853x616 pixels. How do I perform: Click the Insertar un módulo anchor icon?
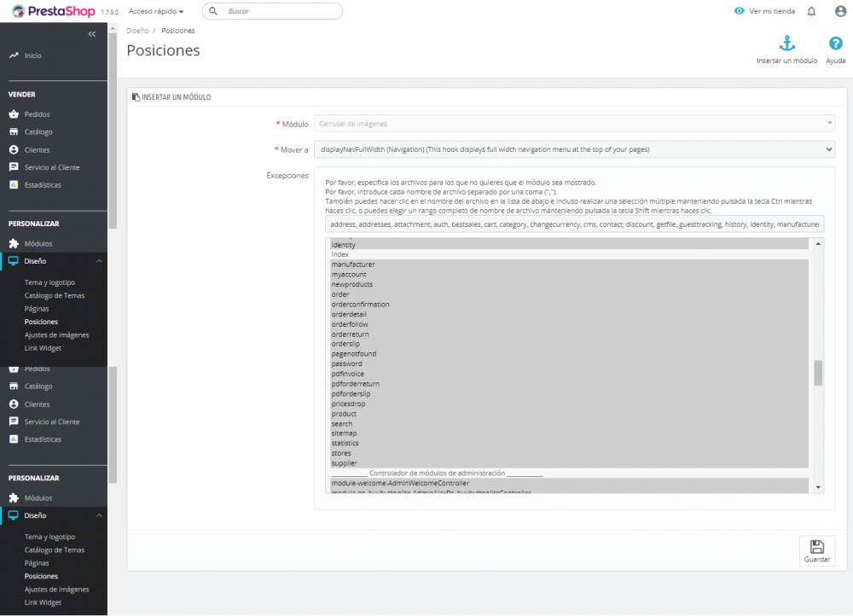(785, 41)
